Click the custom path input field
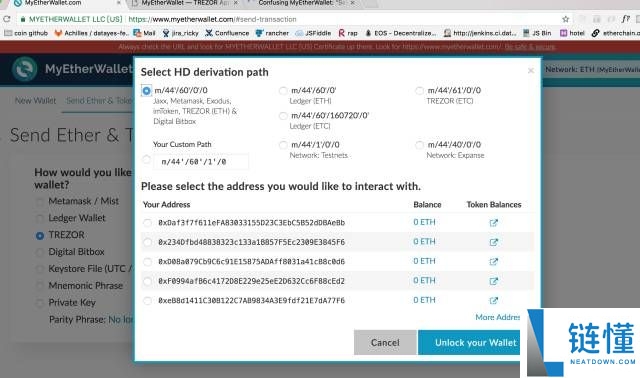Image resolution: width=640 pixels, height=378 pixels. point(201,162)
